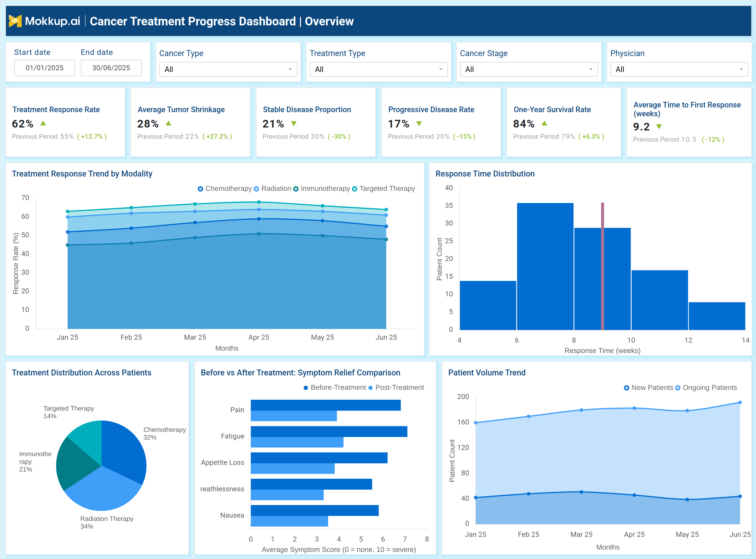756x559 pixels.
Task: Click the Chemotherapy data point for Jun 25
Action: (x=386, y=226)
